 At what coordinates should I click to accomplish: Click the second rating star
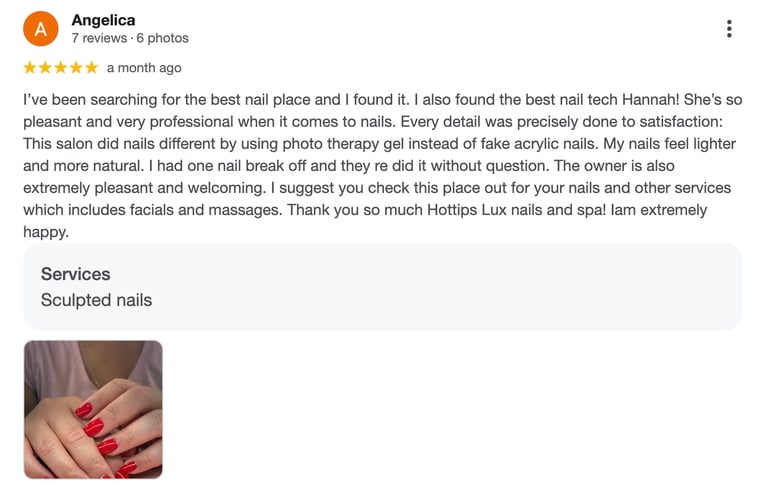45,68
